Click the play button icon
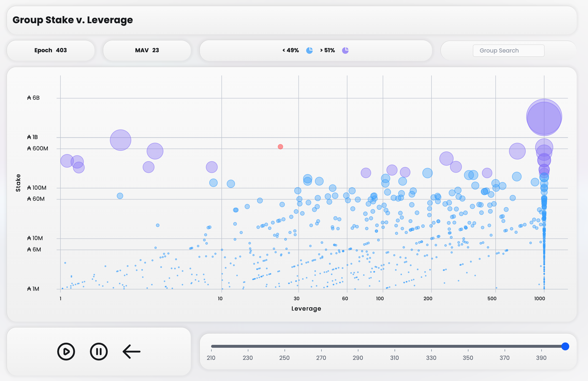The image size is (588, 381). coord(66,351)
